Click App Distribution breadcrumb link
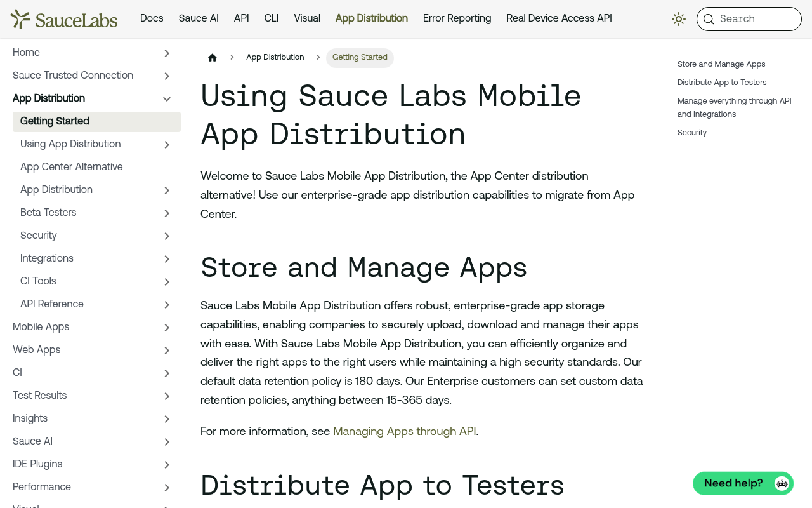Viewport: 812px width, 508px height. [x=275, y=57]
